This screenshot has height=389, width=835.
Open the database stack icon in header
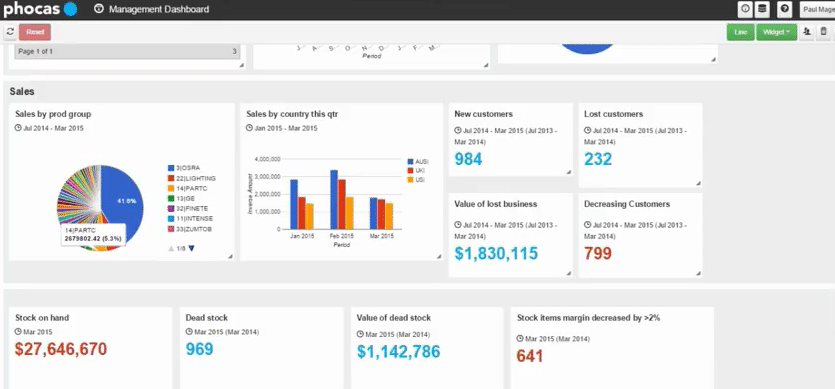[x=763, y=9]
